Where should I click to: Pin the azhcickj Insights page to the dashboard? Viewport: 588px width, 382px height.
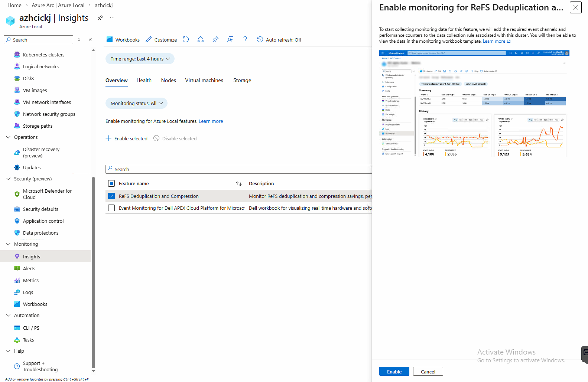(100, 18)
